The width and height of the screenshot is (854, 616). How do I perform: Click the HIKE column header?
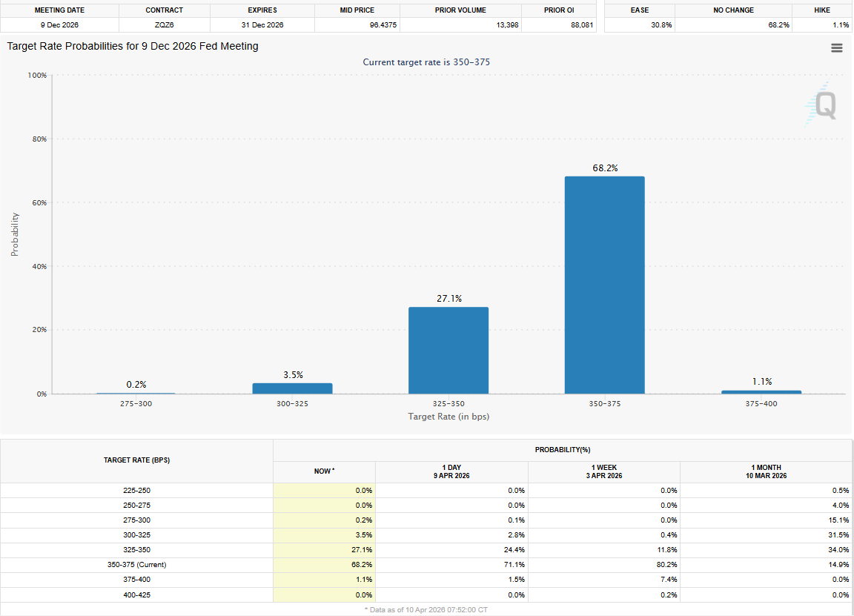(x=821, y=10)
